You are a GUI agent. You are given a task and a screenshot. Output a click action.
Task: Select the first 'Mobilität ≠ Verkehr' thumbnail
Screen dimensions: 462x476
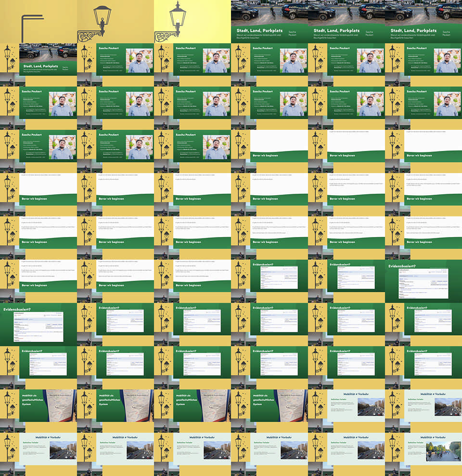pos(346,411)
